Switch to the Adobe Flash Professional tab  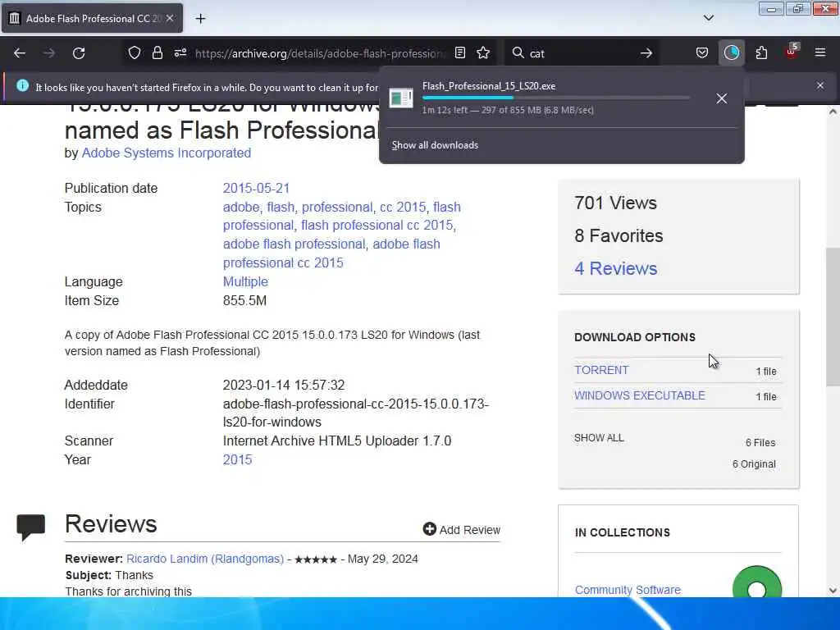pos(92,18)
